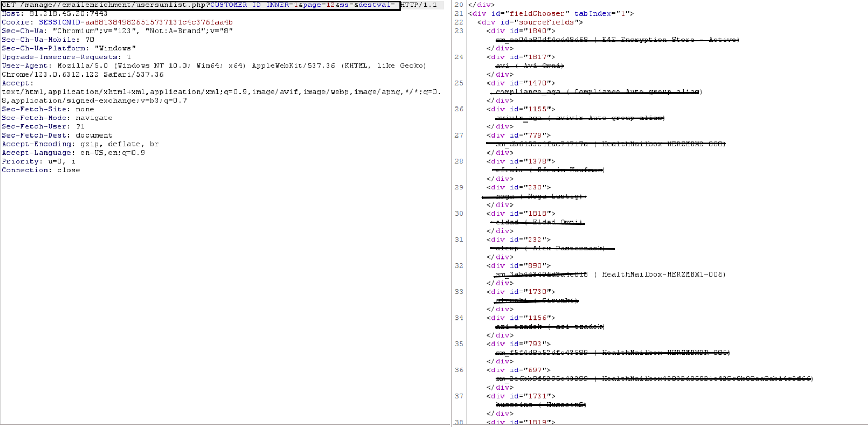
Task: Click response line number 26
Action: 459,109
